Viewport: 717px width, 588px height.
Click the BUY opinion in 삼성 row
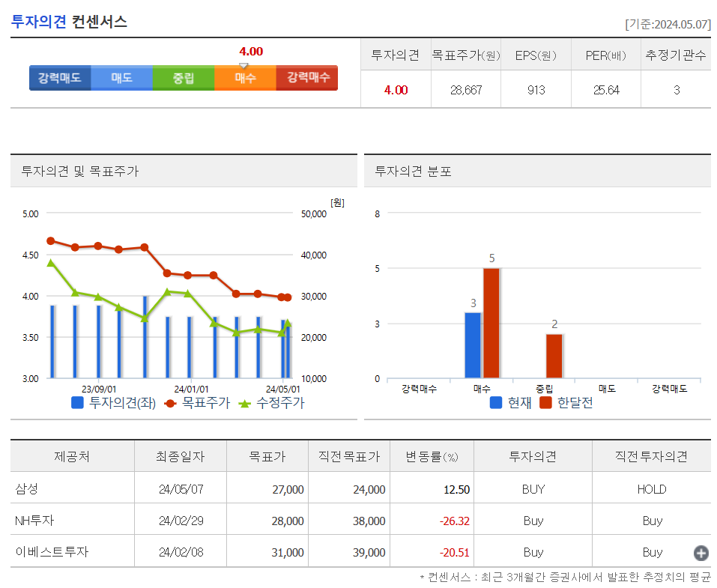(533, 489)
